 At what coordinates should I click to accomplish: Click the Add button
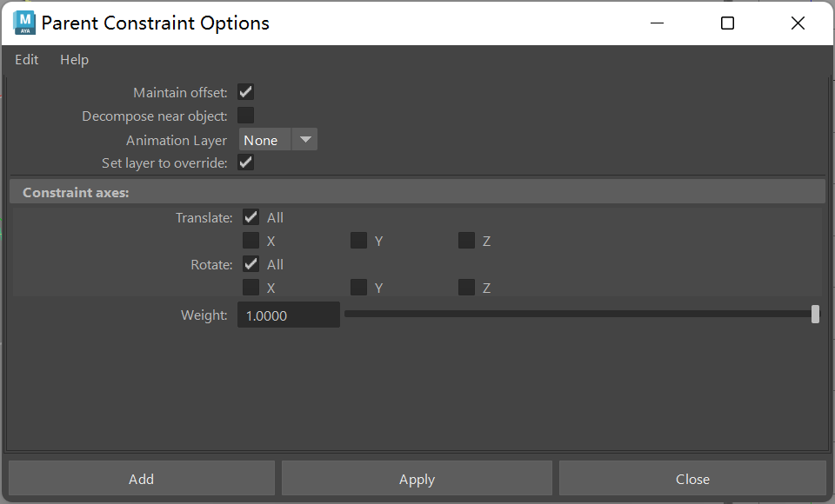(x=141, y=479)
